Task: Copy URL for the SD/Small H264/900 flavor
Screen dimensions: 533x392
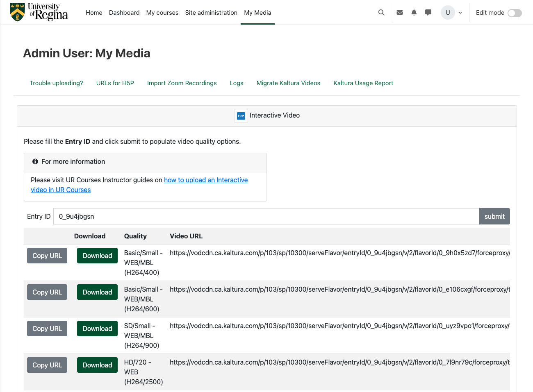Action: click(x=47, y=329)
